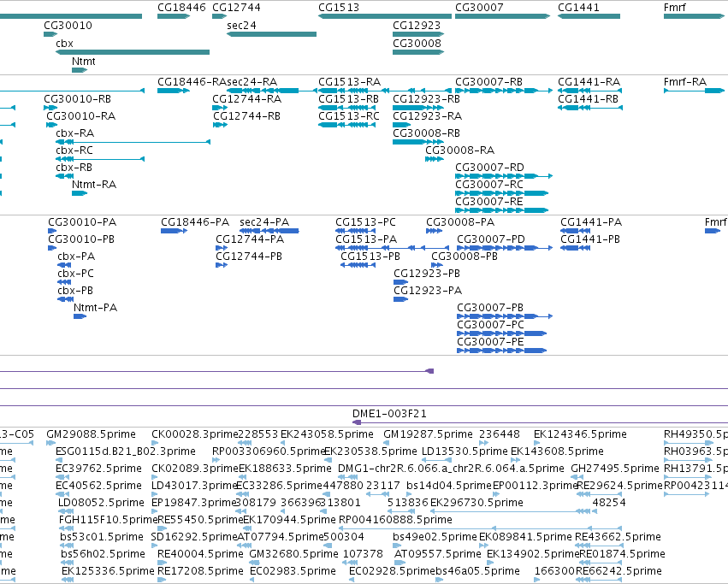Select transcript cbx-RA

coord(74,133)
